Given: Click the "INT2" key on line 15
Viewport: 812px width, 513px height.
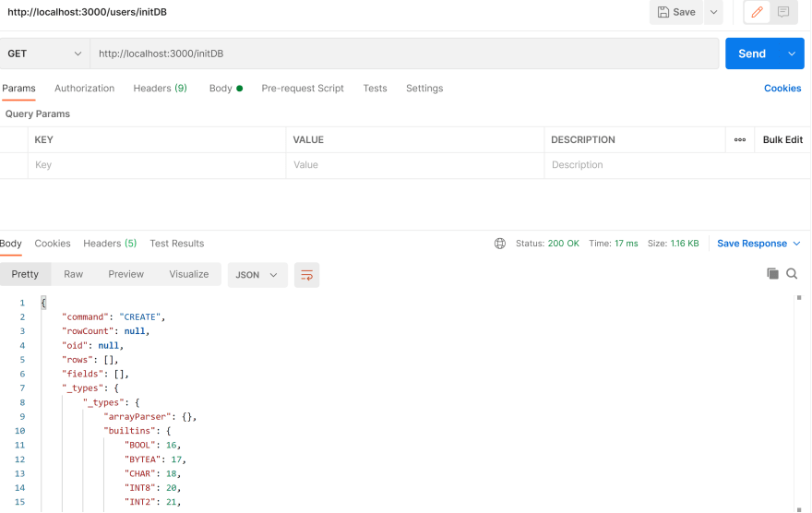Looking at the screenshot, I should coord(140,502).
